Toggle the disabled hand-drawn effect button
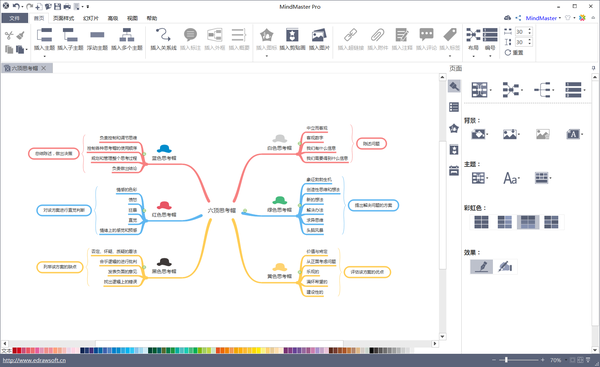600x367 pixels. click(505, 266)
